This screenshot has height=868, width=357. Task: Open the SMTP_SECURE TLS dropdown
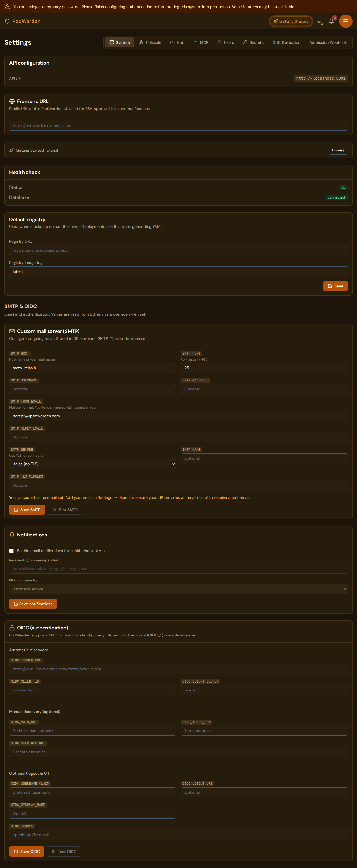pyautogui.click(x=93, y=464)
